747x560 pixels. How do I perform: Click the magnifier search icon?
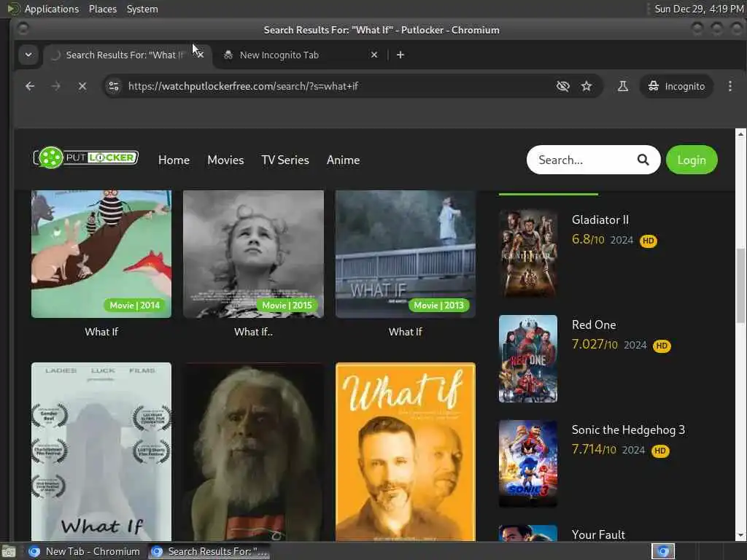(643, 160)
